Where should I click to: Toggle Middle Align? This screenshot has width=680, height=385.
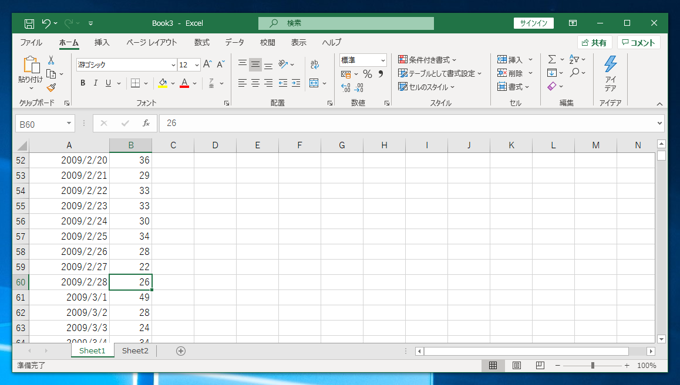coord(255,65)
